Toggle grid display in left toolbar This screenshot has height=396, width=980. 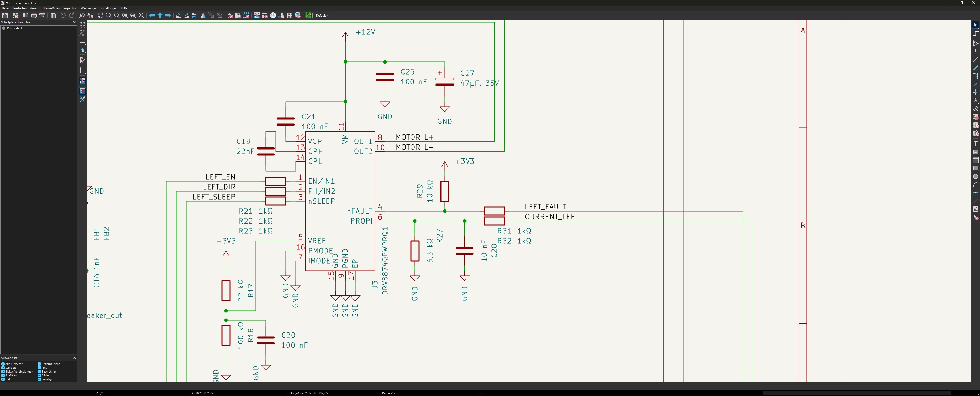pyautogui.click(x=82, y=24)
